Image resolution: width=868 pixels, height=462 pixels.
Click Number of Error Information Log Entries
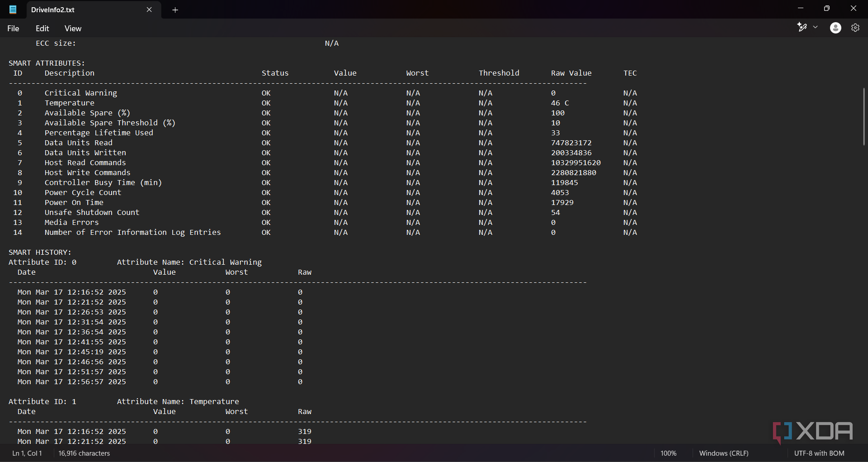(x=132, y=233)
